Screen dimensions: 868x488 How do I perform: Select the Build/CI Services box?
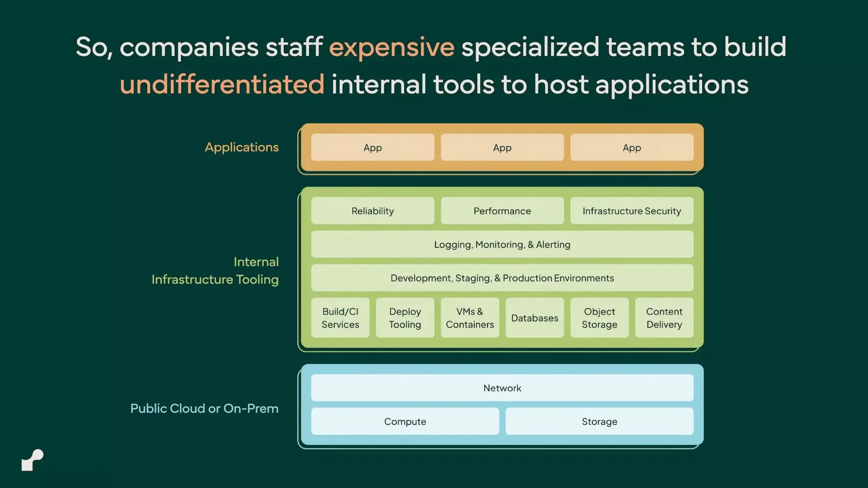340,318
